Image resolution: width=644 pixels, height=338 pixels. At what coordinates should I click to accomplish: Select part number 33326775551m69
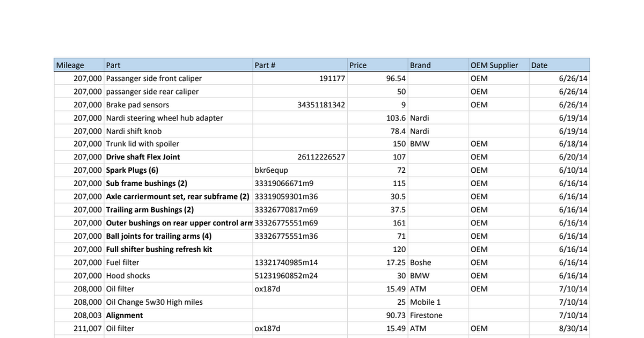tap(300, 223)
